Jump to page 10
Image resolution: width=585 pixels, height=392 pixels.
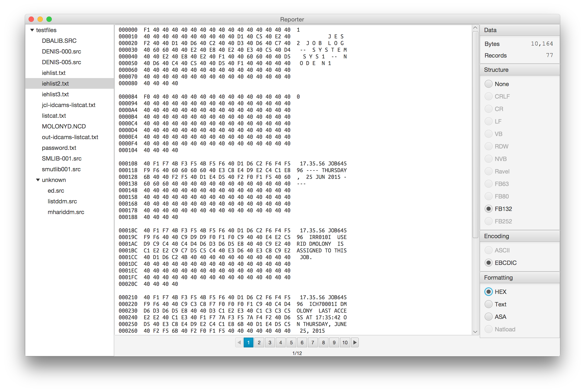(345, 342)
